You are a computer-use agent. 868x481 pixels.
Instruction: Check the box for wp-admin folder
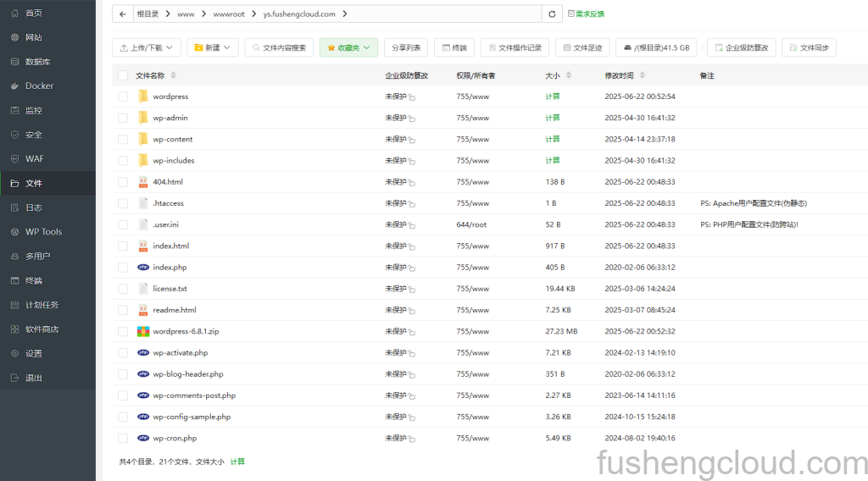click(x=123, y=118)
